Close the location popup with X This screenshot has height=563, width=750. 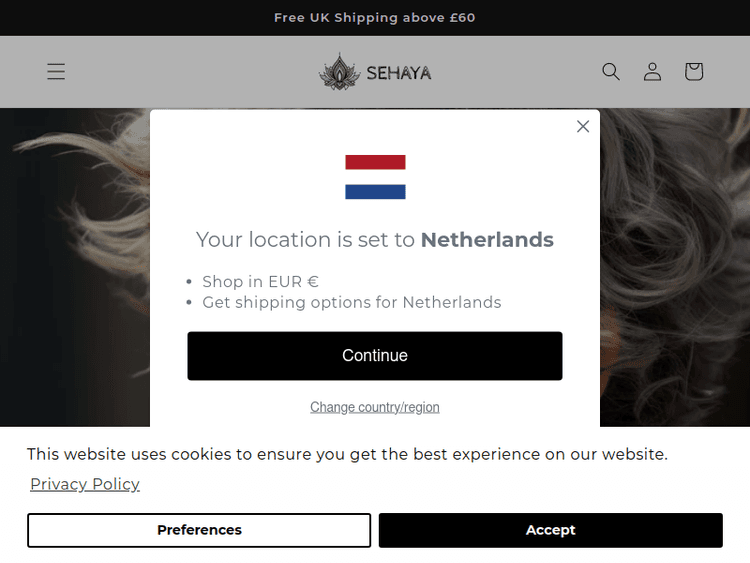(583, 126)
